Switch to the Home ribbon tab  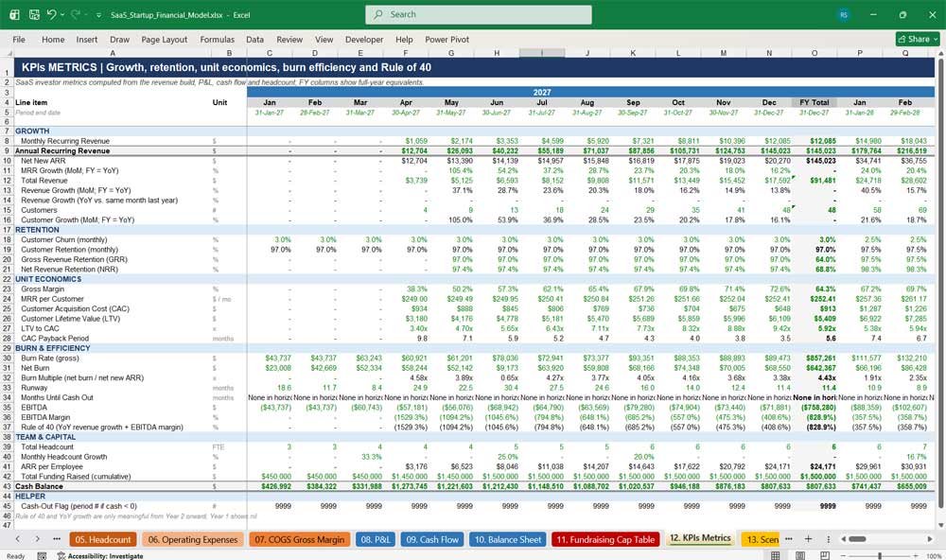[x=53, y=39]
